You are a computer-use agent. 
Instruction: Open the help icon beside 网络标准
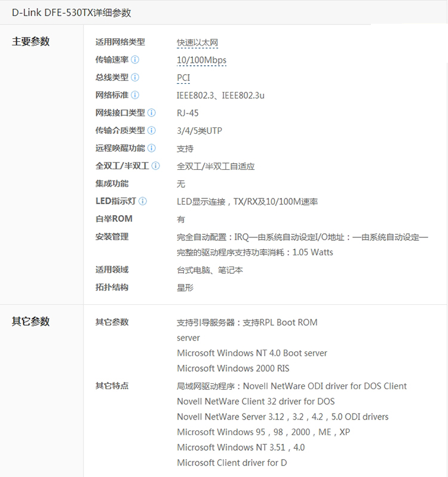(x=135, y=95)
